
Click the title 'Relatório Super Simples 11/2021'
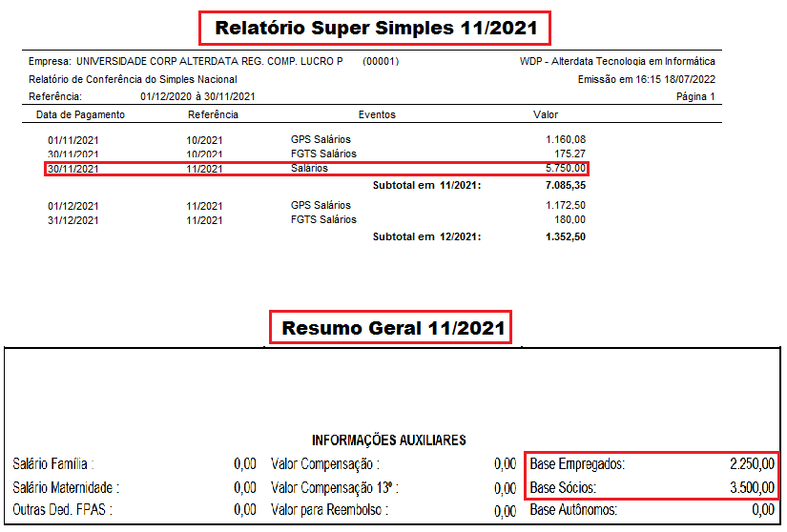[x=376, y=28]
